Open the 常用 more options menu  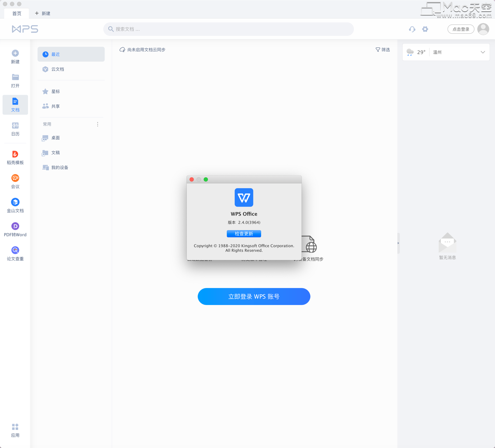[x=98, y=124]
